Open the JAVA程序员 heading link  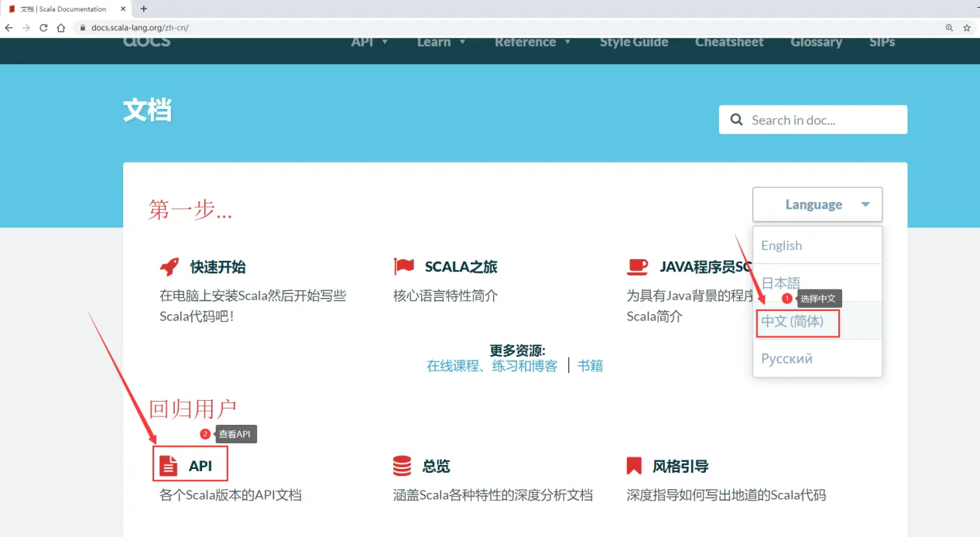706,267
